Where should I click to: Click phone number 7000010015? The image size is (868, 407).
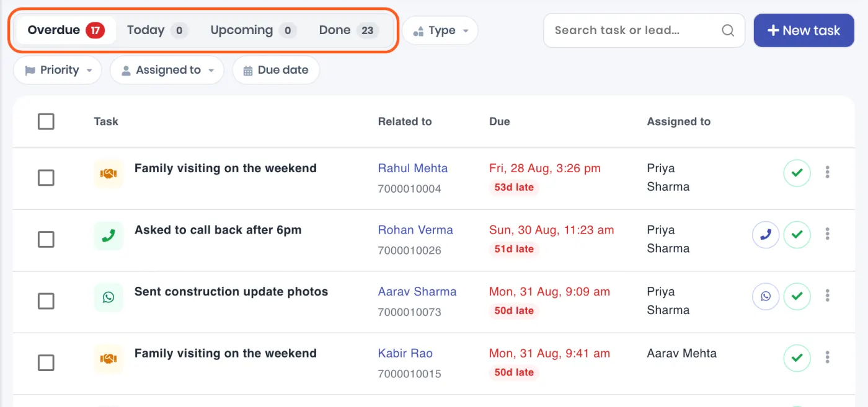pyautogui.click(x=410, y=374)
